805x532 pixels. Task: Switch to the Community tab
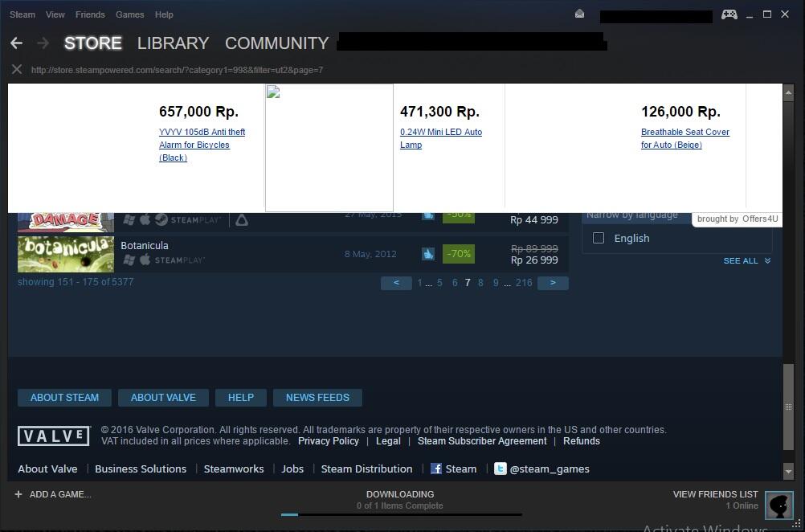point(276,43)
